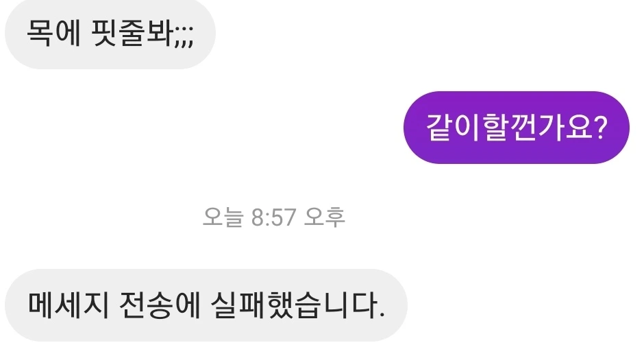Click the rounded right end of failure bubble
Viewport: 644px width, 345px height.
tap(395, 305)
